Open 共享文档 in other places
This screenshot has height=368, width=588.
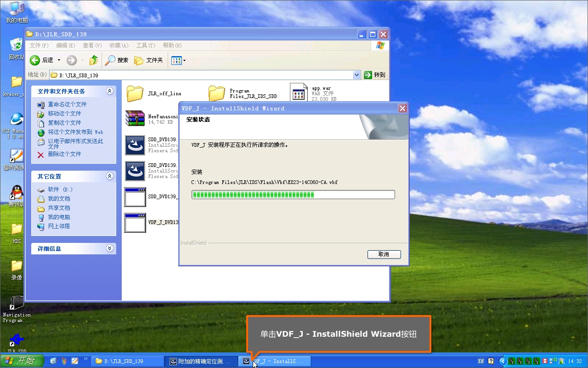coord(59,208)
